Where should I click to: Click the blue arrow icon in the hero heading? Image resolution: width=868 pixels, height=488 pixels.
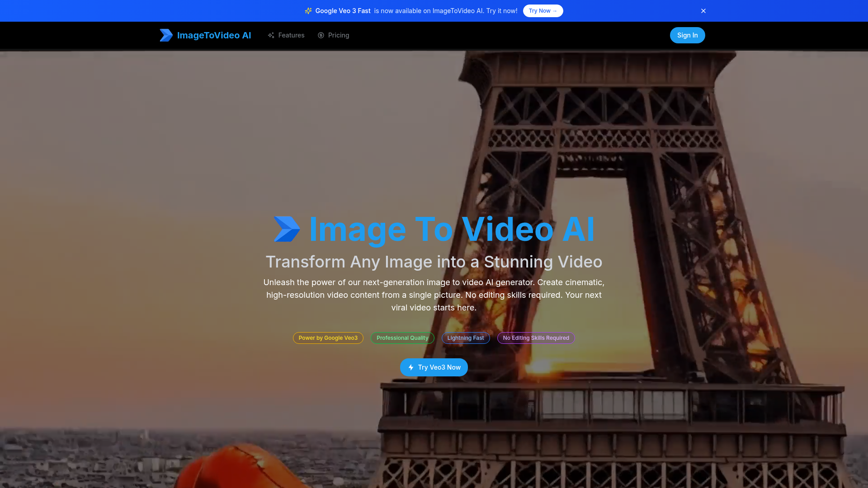pos(288,229)
